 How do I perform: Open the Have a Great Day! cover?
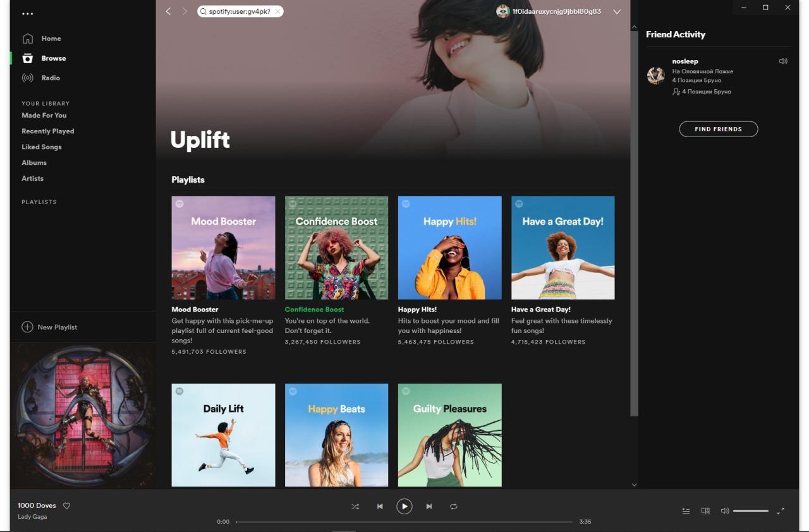[x=563, y=248]
